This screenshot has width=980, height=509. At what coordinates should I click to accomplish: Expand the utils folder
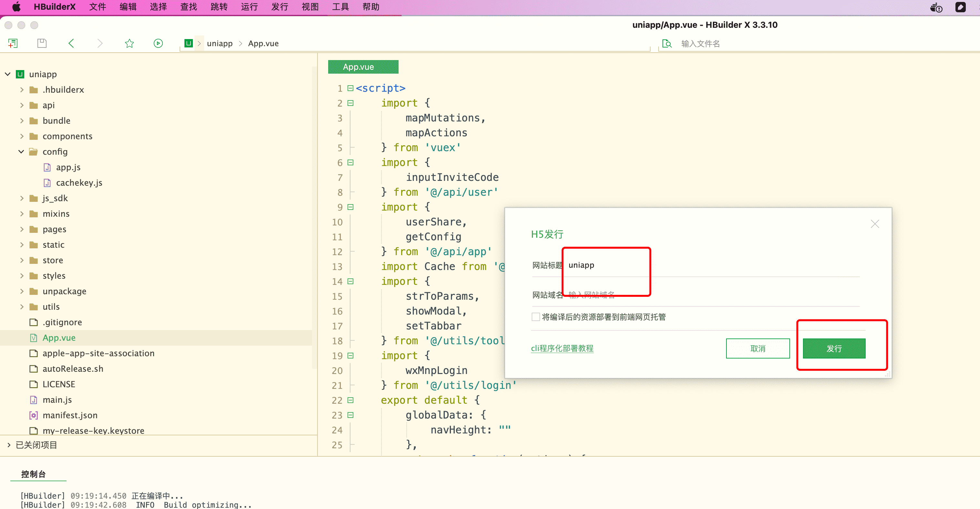22,307
